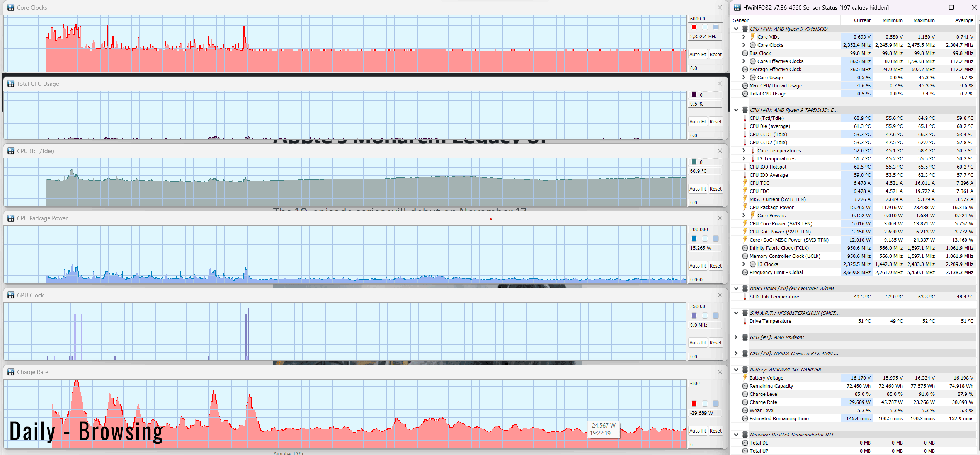Select the Infinity Fabric Clock (FCLK) row
Image resolution: width=980 pixels, height=455 pixels.
pyautogui.click(x=853, y=248)
